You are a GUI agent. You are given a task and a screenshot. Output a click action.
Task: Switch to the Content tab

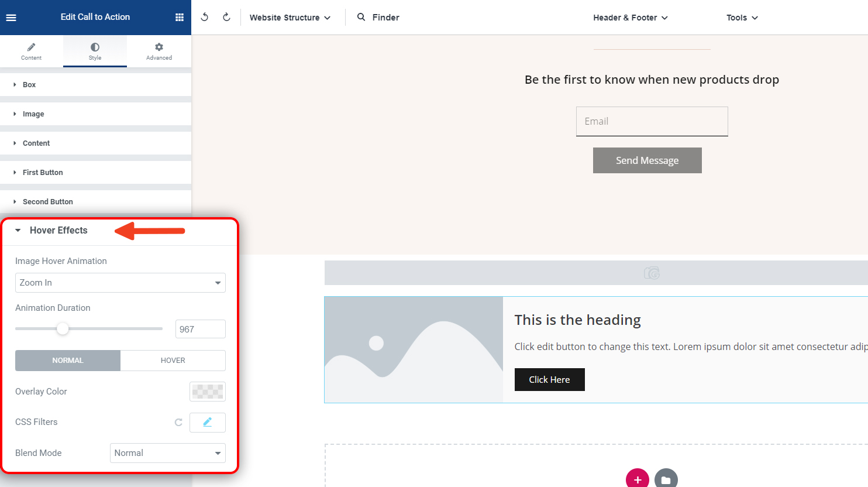pos(32,52)
